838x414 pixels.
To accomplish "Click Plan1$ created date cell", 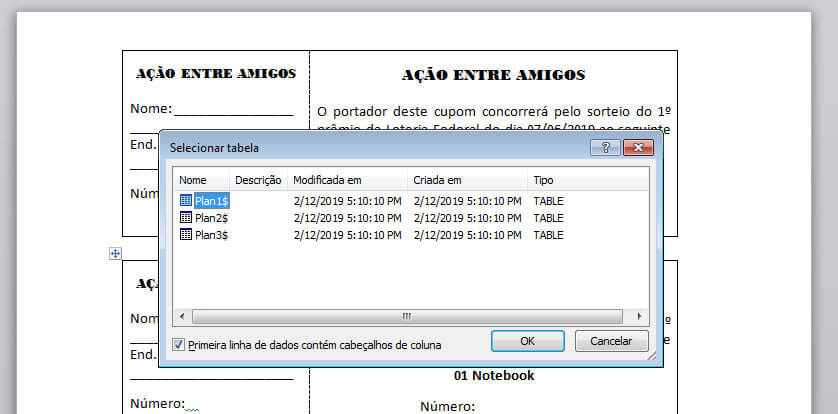I will pos(467,201).
